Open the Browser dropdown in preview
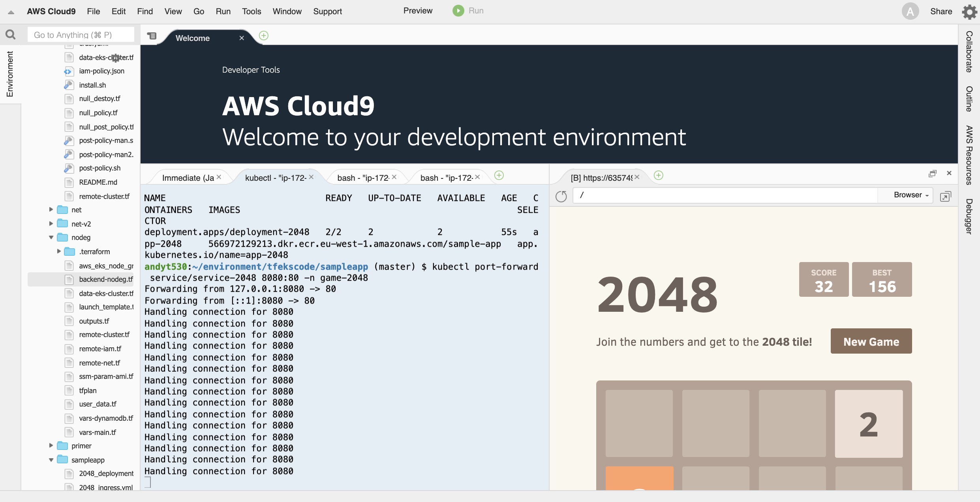The height and width of the screenshot is (502, 980). coord(911,195)
